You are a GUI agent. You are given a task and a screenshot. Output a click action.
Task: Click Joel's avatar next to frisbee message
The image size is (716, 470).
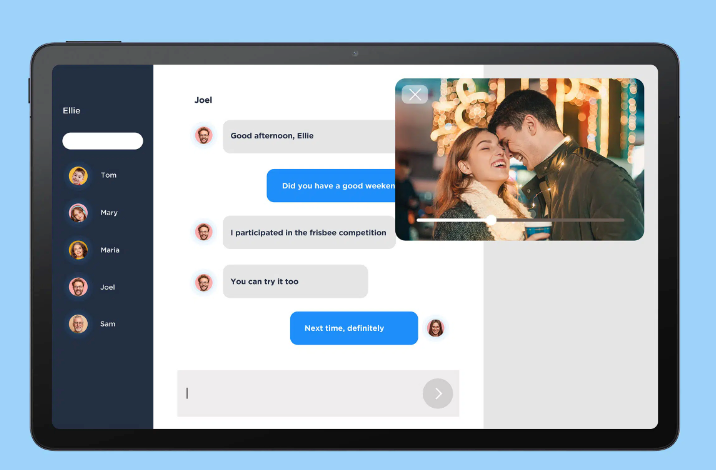[204, 232]
